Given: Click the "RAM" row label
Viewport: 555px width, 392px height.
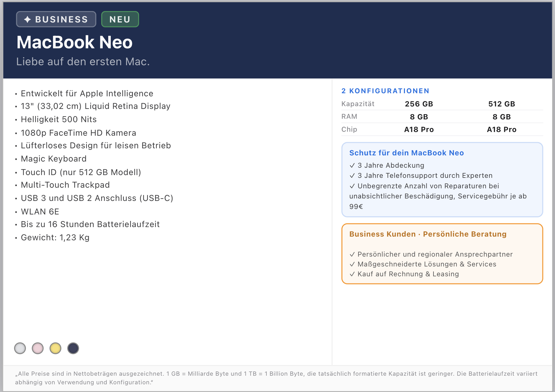Looking at the screenshot, I should pos(349,117).
